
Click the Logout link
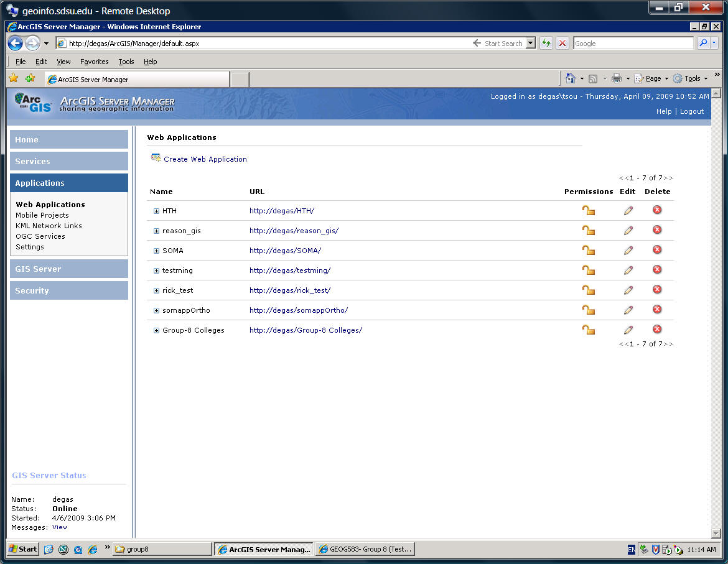coord(692,111)
